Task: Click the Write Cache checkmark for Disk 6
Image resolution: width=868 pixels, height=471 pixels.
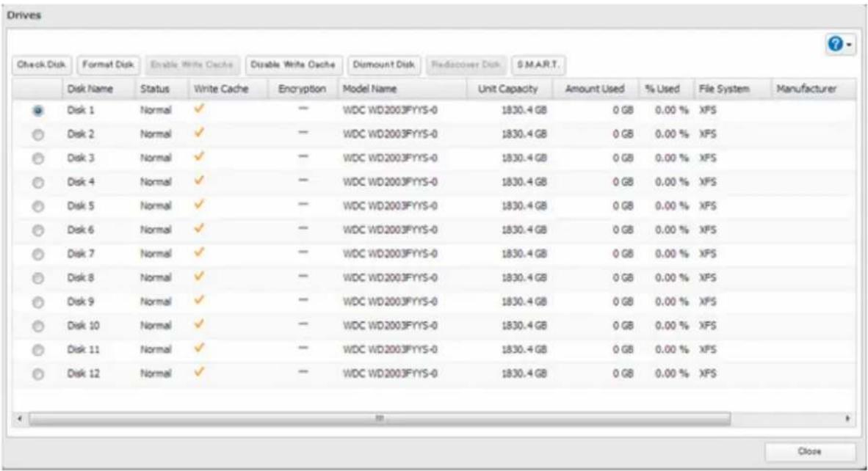Action: pyautogui.click(x=199, y=229)
